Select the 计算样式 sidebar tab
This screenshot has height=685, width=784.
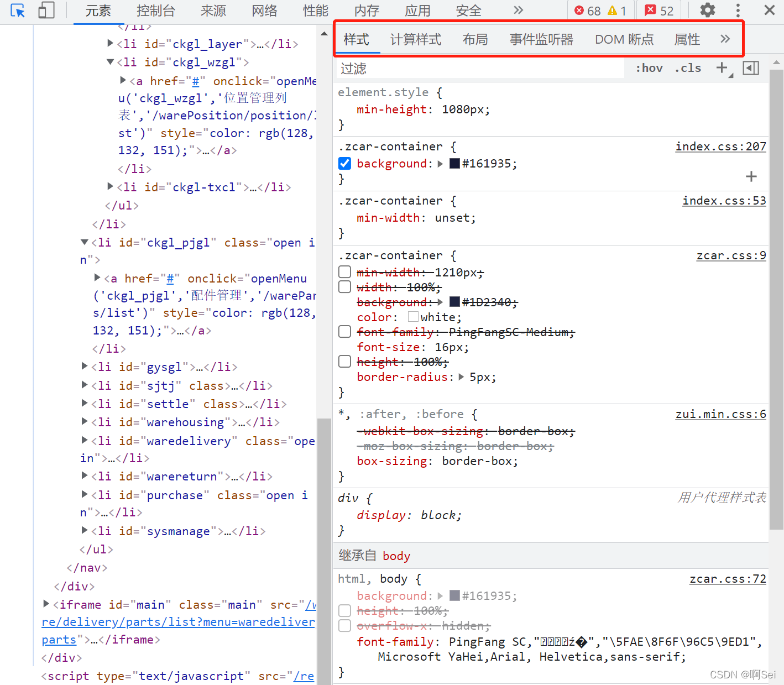416,39
